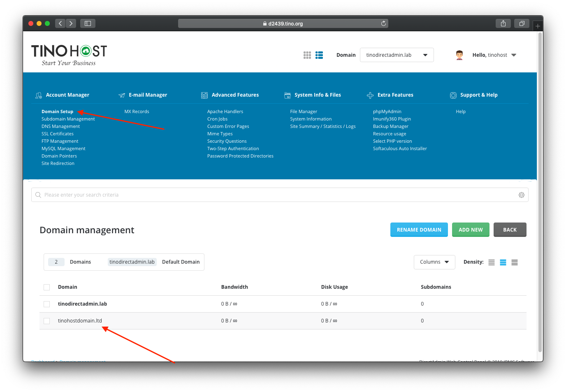Go forward in Safari browser
566x392 pixels.
coord(71,23)
